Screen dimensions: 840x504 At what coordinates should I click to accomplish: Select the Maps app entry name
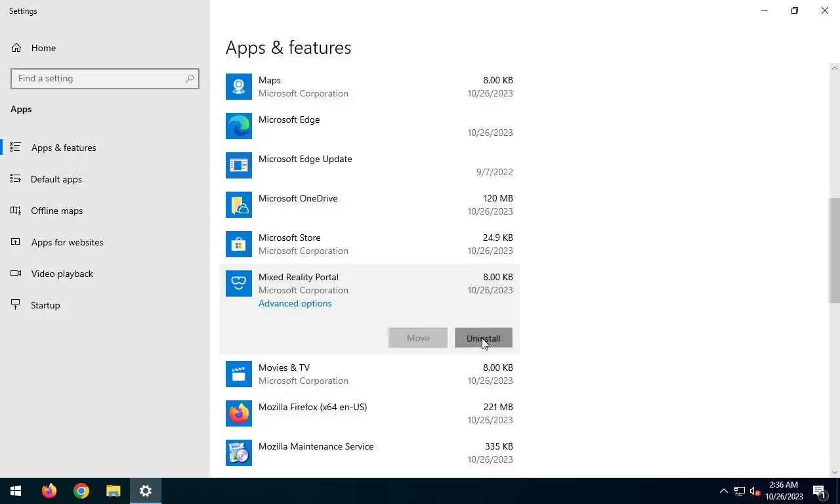tap(270, 80)
